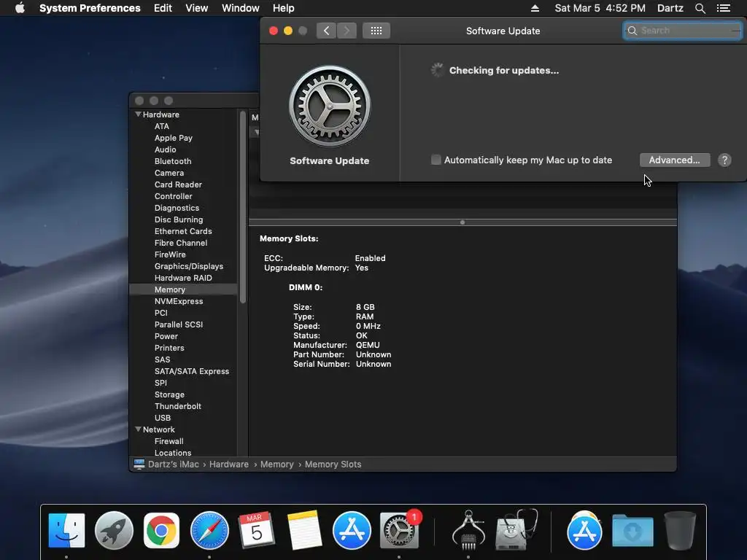Open Disk Utility stethoscope icon in Dock
Image resolution: width=747 pixels, height=560 pixels.
[x=516, y=530]
